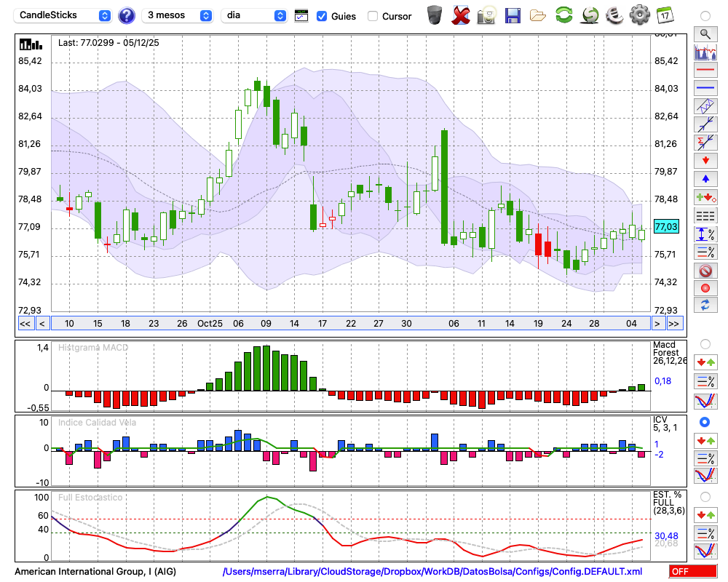Click the red prohibition sign tool
The image size is (728, 582).
[x=705, y=271]
